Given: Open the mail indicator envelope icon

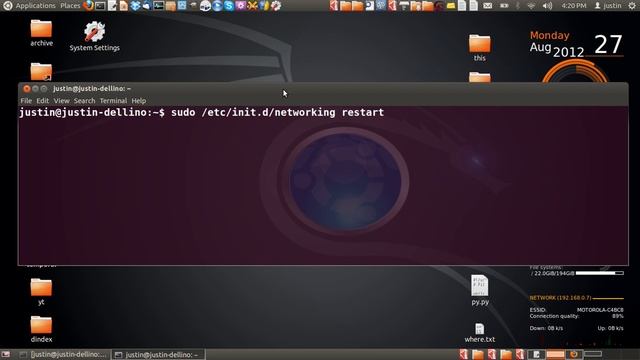Looking at the screenshot, I should coord(487,6).
